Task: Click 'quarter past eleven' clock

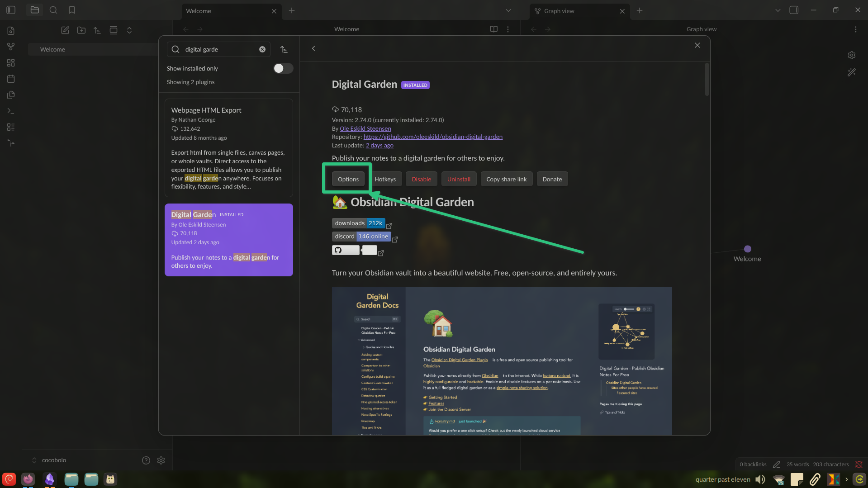Action: [723, 479]
